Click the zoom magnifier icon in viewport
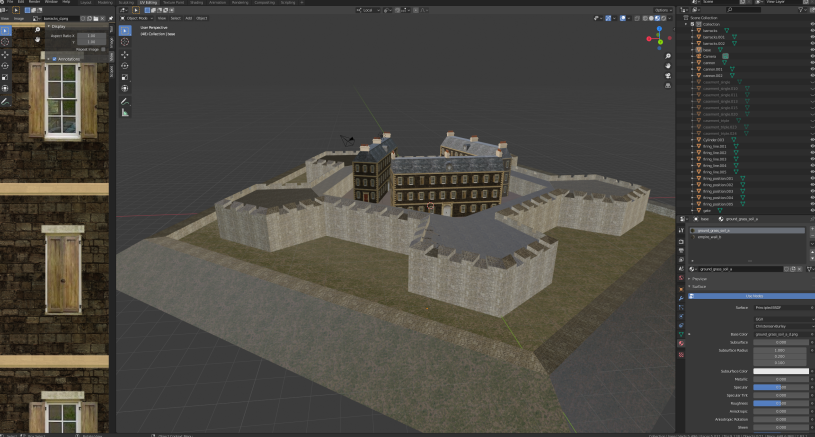The height and width of the screenshot is (437, 815). click(668, 56)
